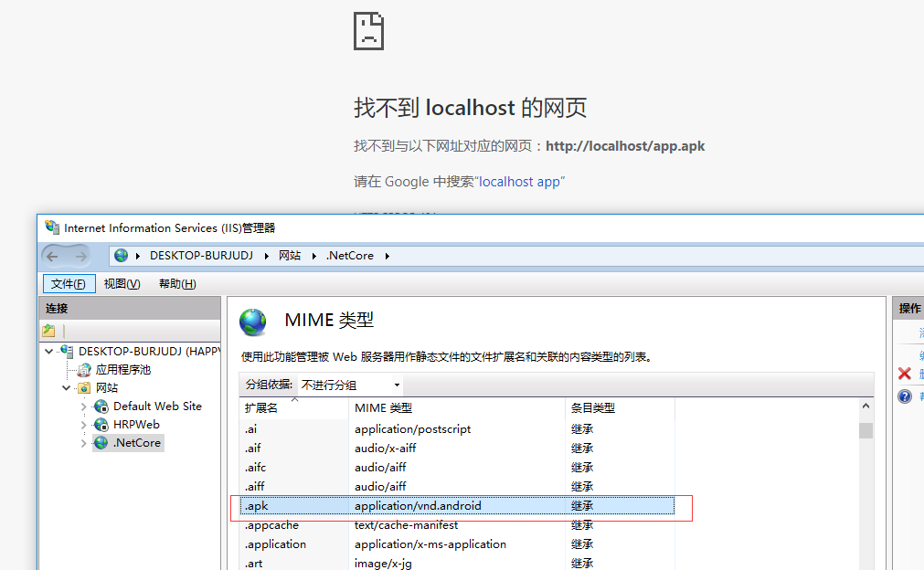The height and width of the screenshot is (570, 924).
Task: Click the blue help question icon
Action: pos(905,396)
